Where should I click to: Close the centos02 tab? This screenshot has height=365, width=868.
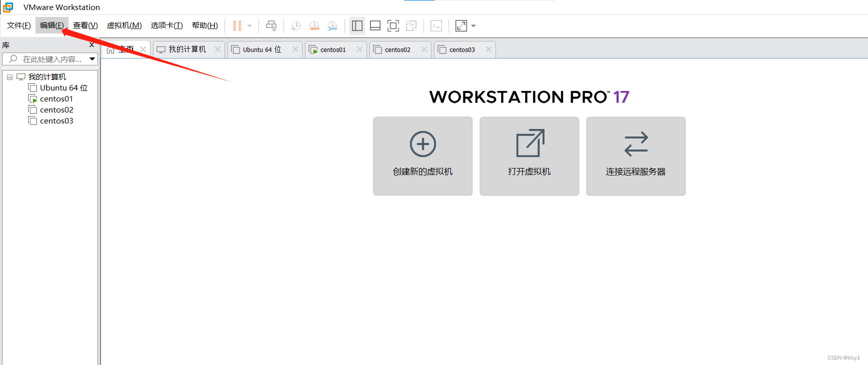(424, 49)
